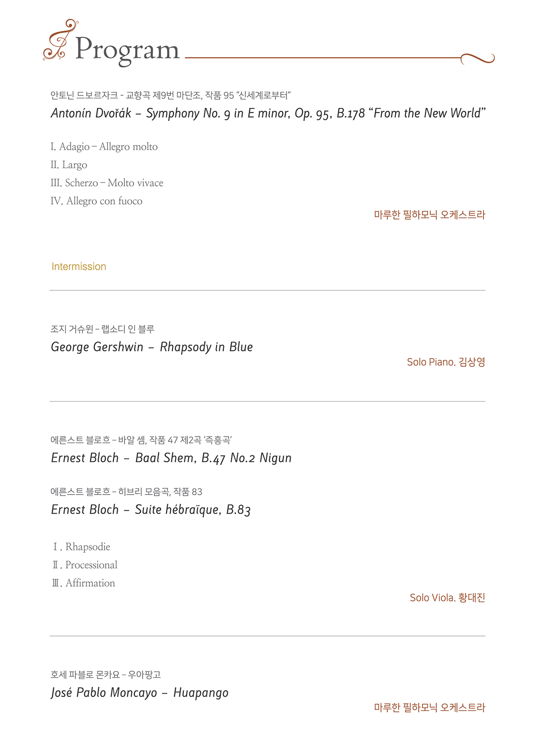Select Scherzo – Molto vivace movement line
The width and height of the screenshot is (542, 756).
pyautogui.click(x=107, y=183)
